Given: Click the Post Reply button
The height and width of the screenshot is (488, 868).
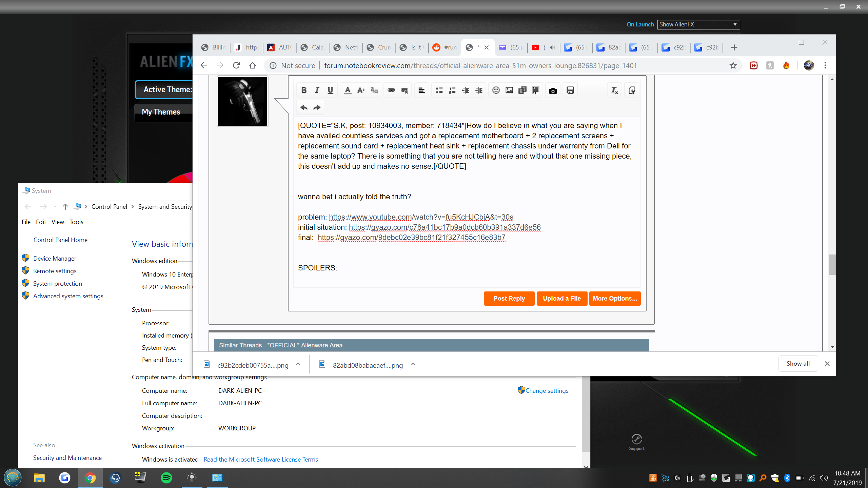Looking at the screenshot, I should [509, 299].
